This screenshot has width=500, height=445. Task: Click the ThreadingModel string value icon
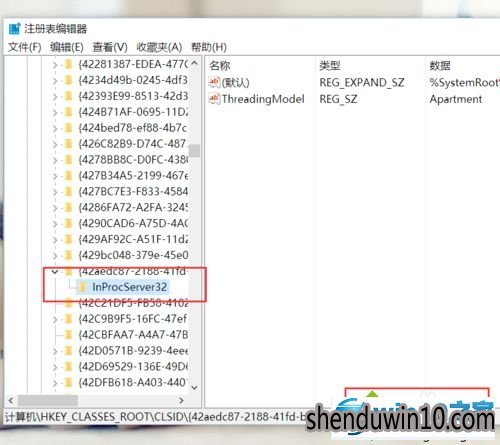[214, 99]
